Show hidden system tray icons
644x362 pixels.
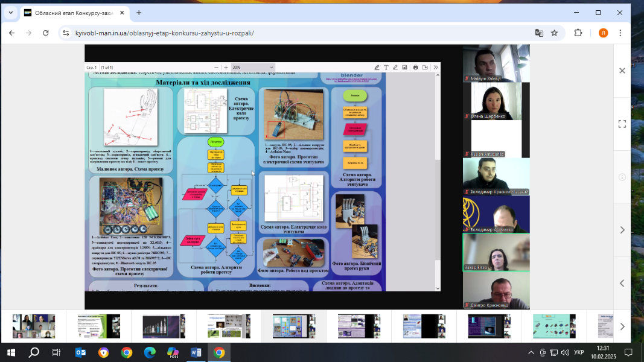[531, 352]
